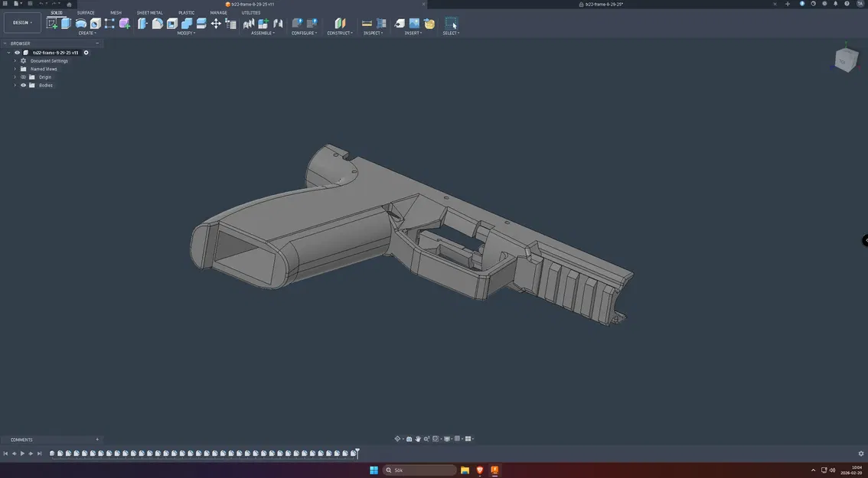868x478 pixels.
Task: Switch to the MANAGE tab
Action: tap(219, 13)
